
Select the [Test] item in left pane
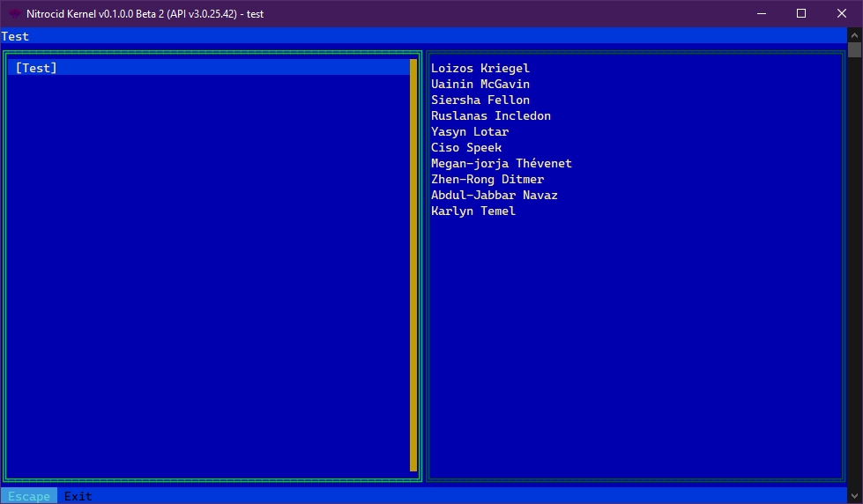tap(36, 68)
